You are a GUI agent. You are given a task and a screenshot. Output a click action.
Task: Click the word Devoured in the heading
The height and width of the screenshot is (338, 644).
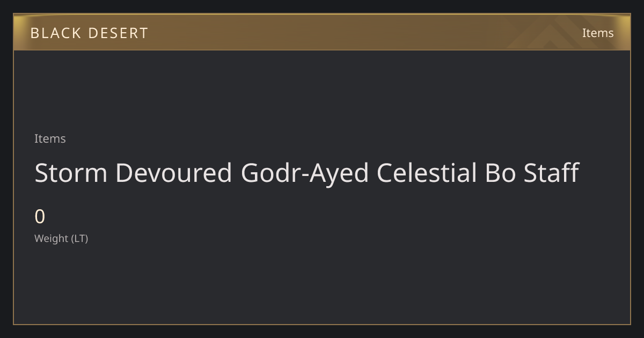174,173
